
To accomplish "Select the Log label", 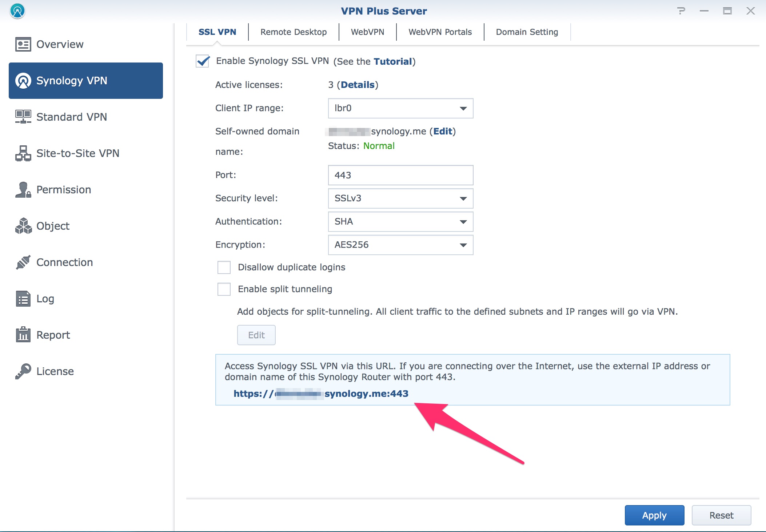I will (x=45, y=299).
